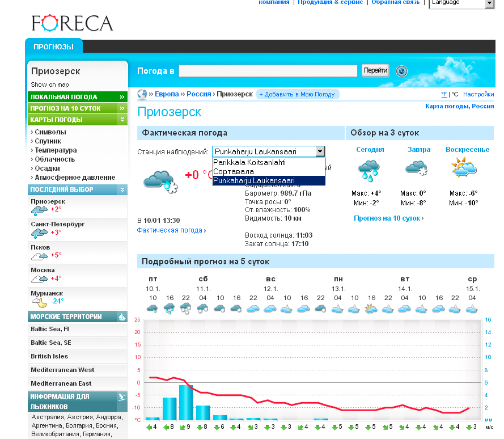Open Температура weather map
The width and height of the screenshot is (504, 439).
(56, 150)
